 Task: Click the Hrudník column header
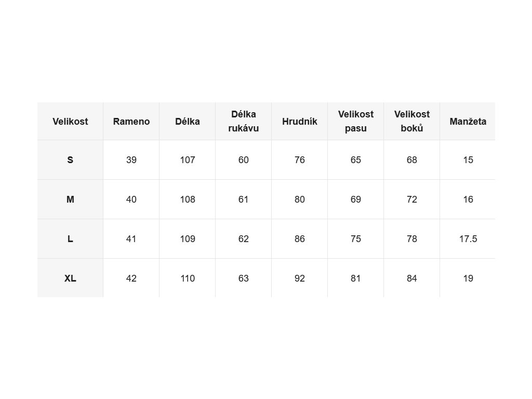point(300,122)
